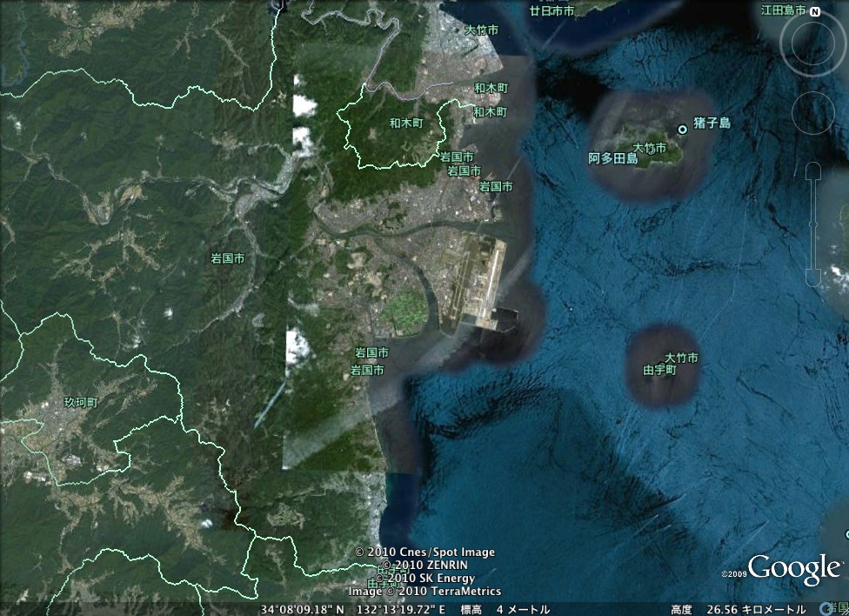Click the streaming status icon in status bar
This screenshot has width=849, height=616.
826,610
